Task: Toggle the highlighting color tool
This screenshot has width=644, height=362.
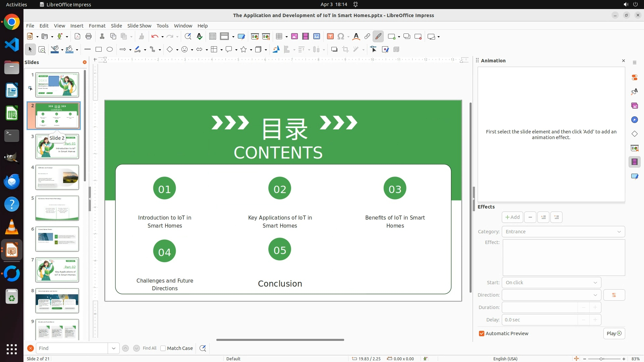Action: click(378, 37)
